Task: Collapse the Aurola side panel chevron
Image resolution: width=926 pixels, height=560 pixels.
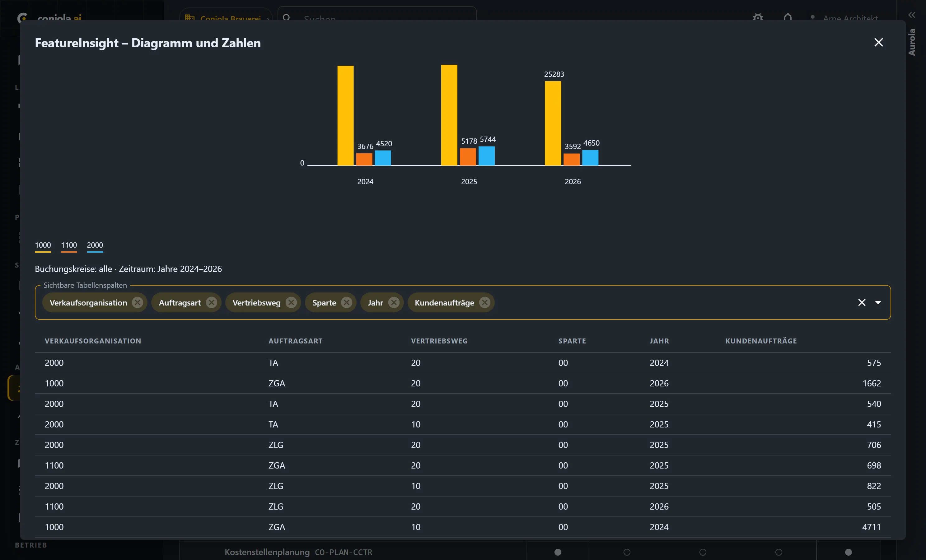Action: [x=911, y=15]
